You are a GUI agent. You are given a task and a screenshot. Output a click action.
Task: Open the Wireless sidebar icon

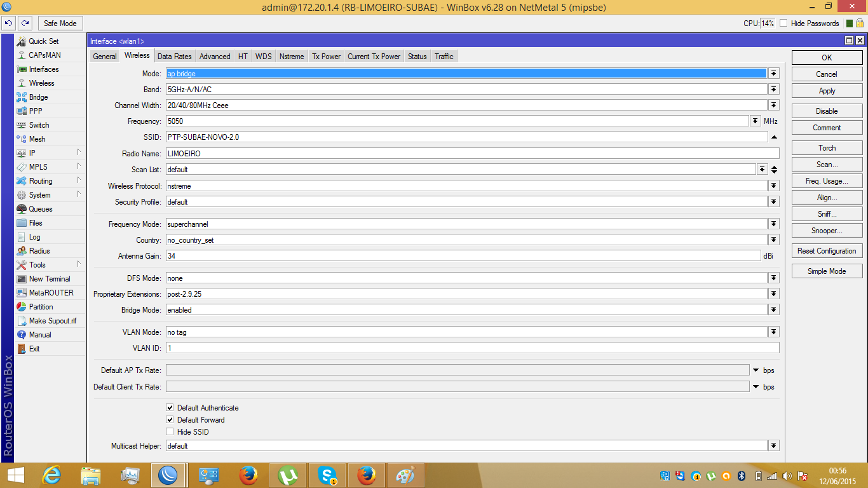tap(22, 83)
